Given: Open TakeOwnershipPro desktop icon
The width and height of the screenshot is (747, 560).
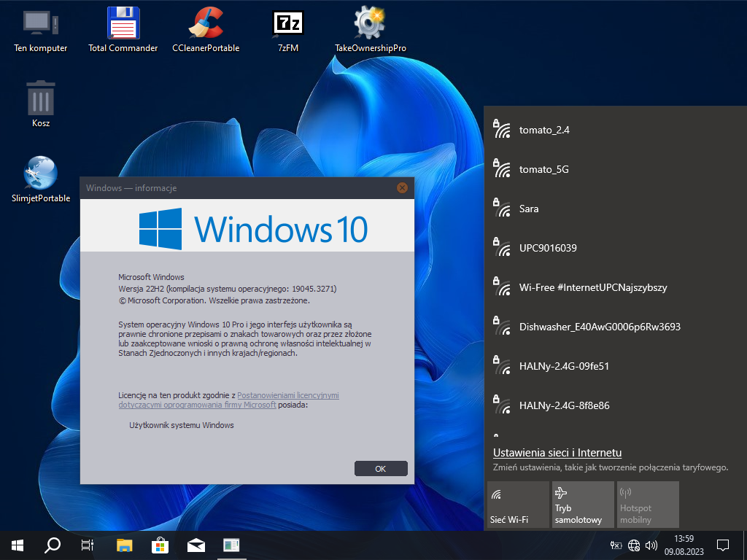Looking at the screenshot, I should click(370, 29).
